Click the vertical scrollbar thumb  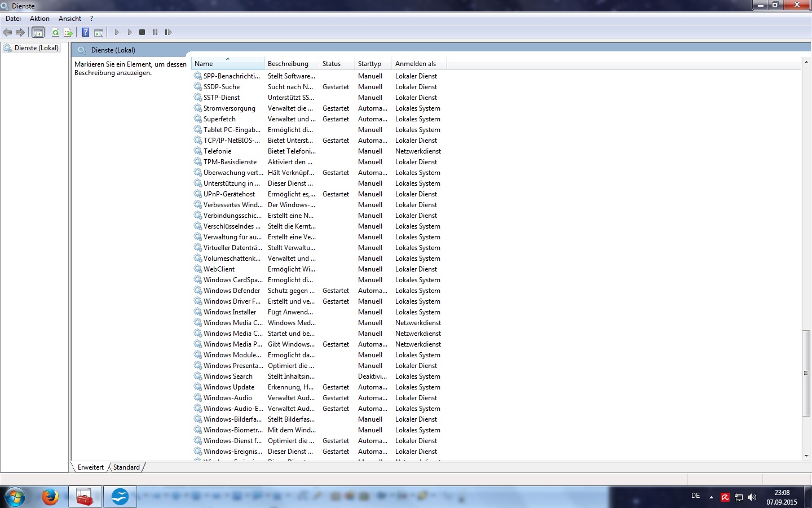806,373
